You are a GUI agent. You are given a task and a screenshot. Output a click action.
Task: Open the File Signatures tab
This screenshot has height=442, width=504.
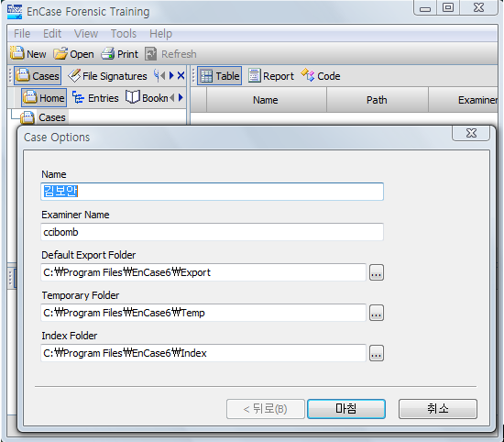click(107, 76)
